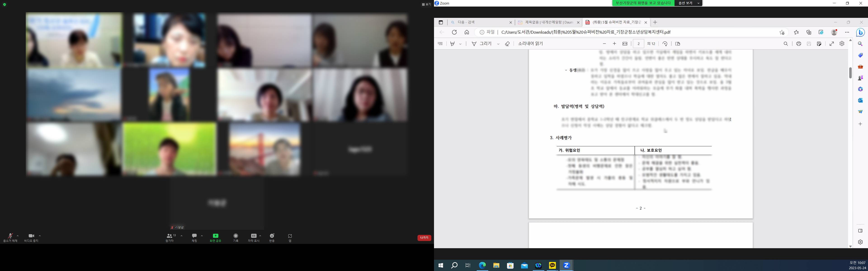Click the site information (파일) icon

coord(487,32)
